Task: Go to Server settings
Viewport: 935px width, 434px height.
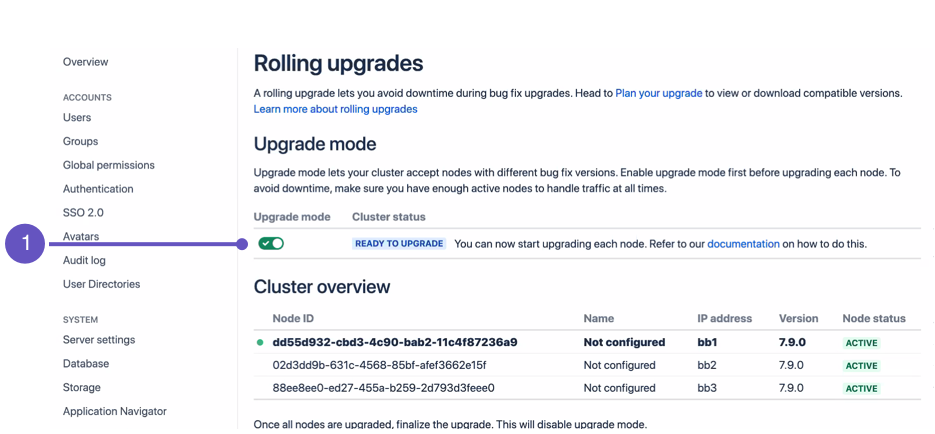Action: click(99, 340)
